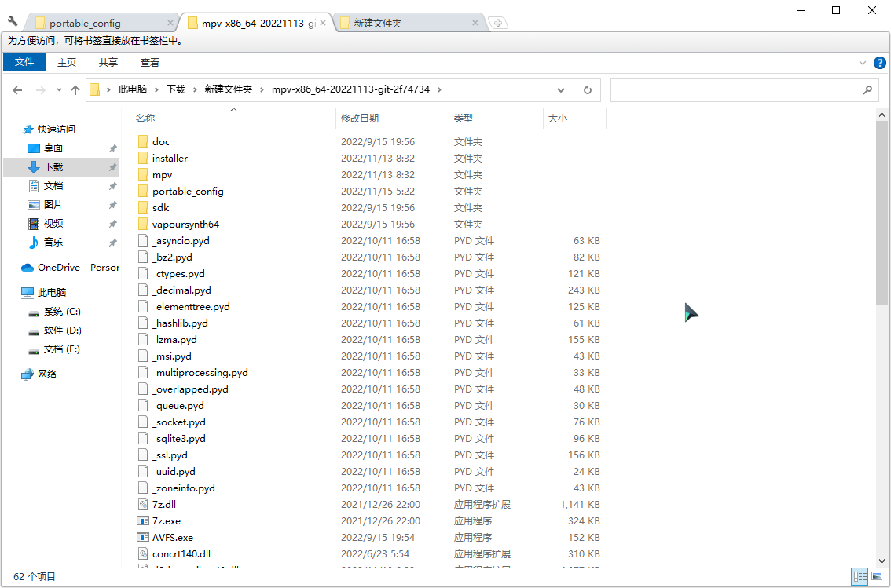Select the concrt140.dll file icon
The image size is (891, 588).
(143, 553)
